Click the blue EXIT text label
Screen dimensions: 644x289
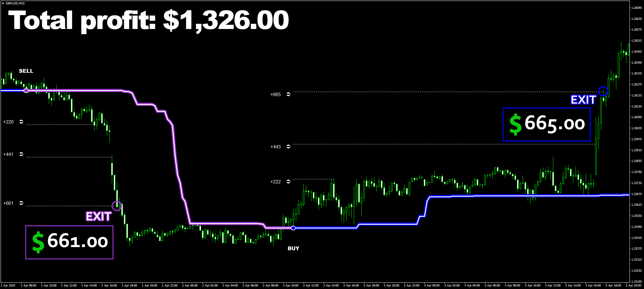pos(584,100)
